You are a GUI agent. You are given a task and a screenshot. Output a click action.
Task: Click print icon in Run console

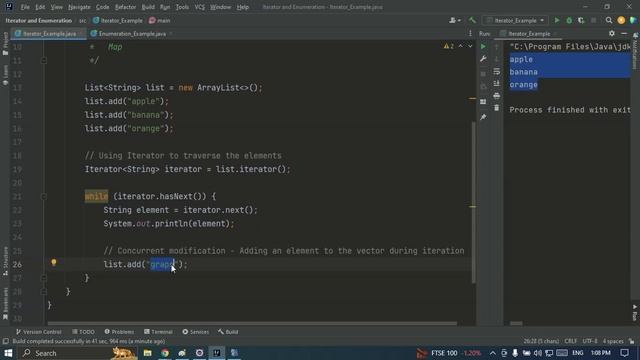pos(496,96)
